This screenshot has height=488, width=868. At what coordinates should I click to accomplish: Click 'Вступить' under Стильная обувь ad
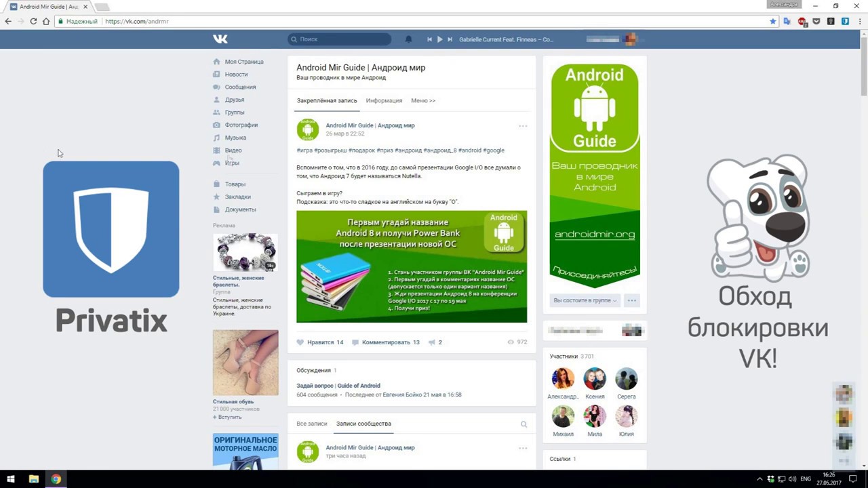point(227,418)
